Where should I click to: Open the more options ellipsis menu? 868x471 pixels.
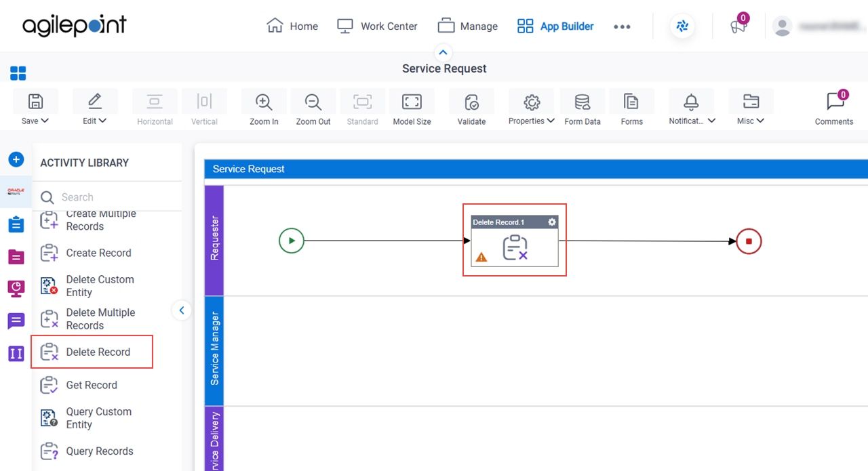[x=622, y=26]
